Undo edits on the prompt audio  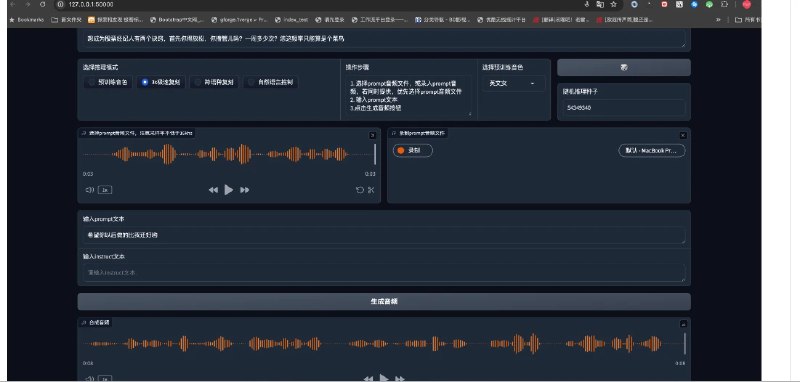[x=360, y=190]
